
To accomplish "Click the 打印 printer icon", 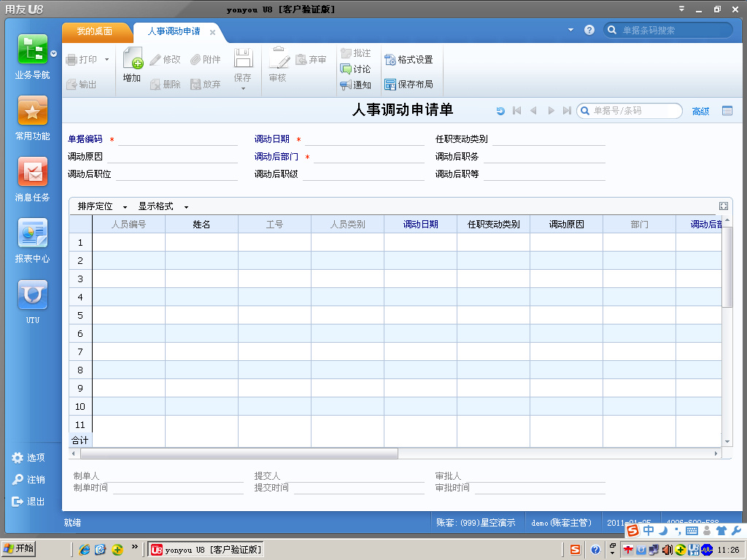I will (x=71, y=60).
